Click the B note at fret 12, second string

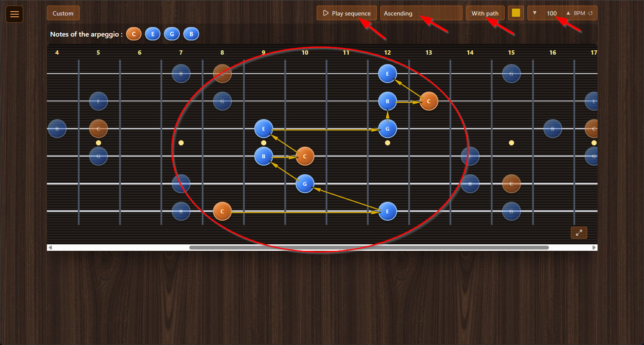tap(388, 101)
